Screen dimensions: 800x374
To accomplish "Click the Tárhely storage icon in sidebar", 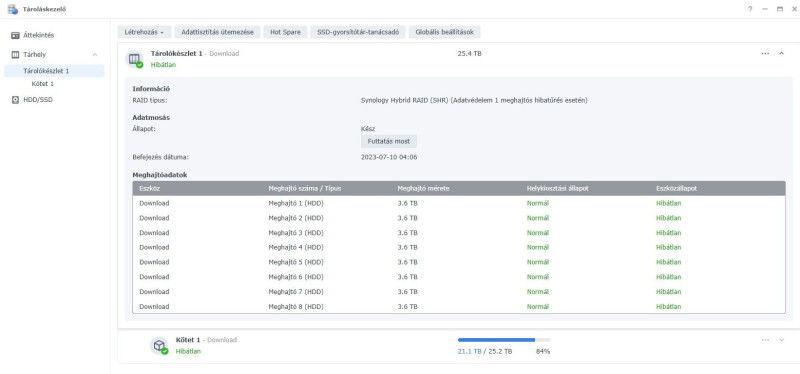I will point(15,54).
